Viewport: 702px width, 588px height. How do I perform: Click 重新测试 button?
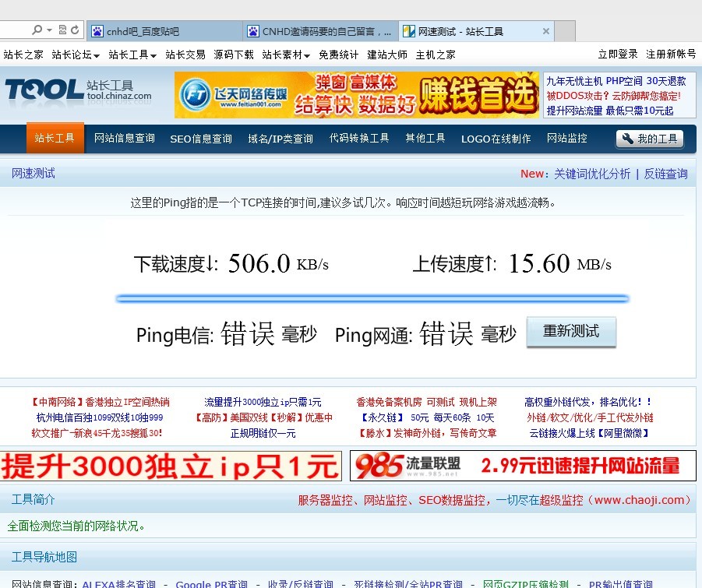(571, 332)
